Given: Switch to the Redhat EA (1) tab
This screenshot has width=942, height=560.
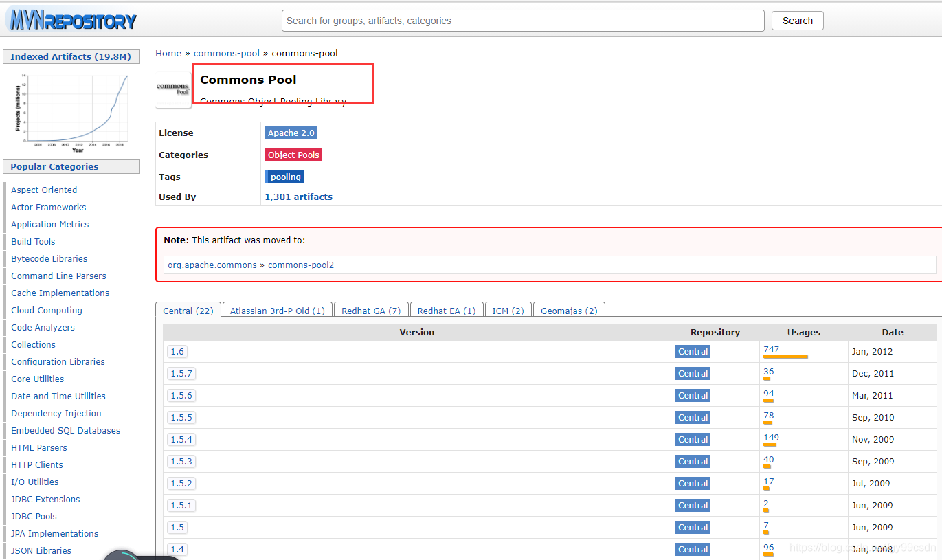Looking at the screenshot, I should click(x=447, y=311).
